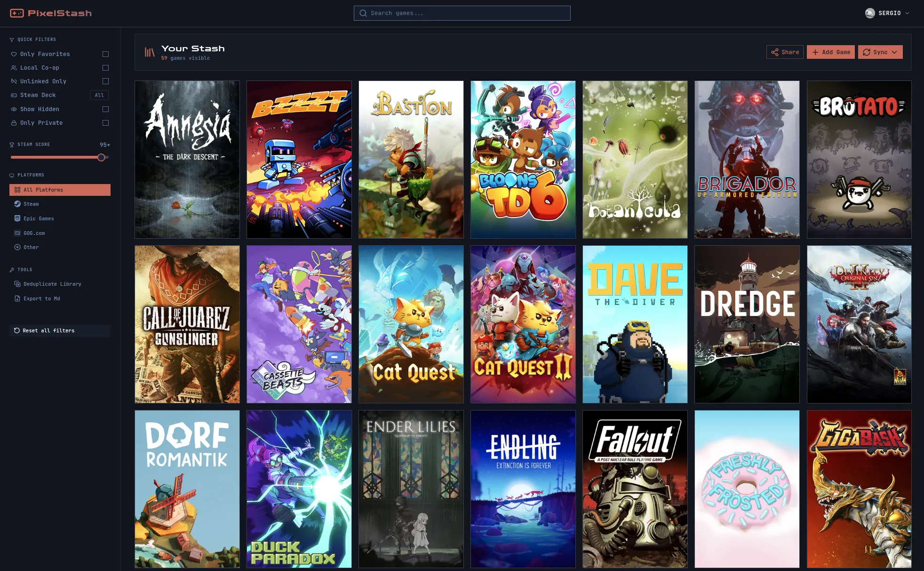Filter by Epic Games platform
The width and height of the screenshot is (924, 571).
(60, 218)
